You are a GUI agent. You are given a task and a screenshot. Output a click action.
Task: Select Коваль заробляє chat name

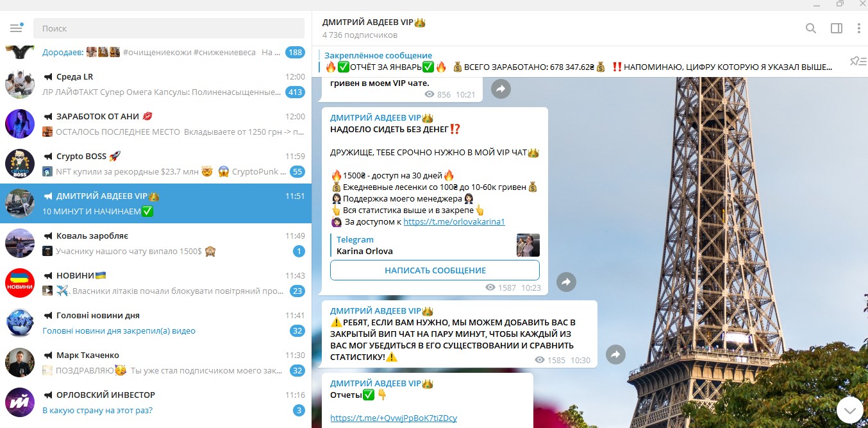click(x=92, y=236)
